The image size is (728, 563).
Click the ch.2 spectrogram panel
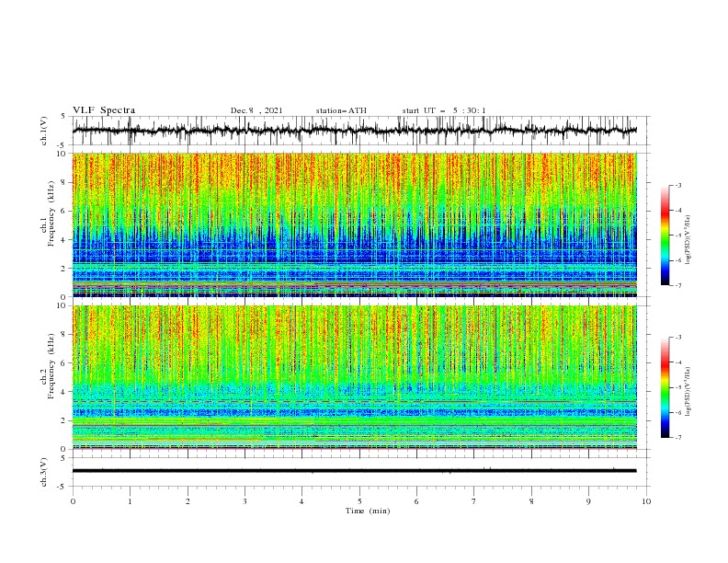click(x=354, y=377)
